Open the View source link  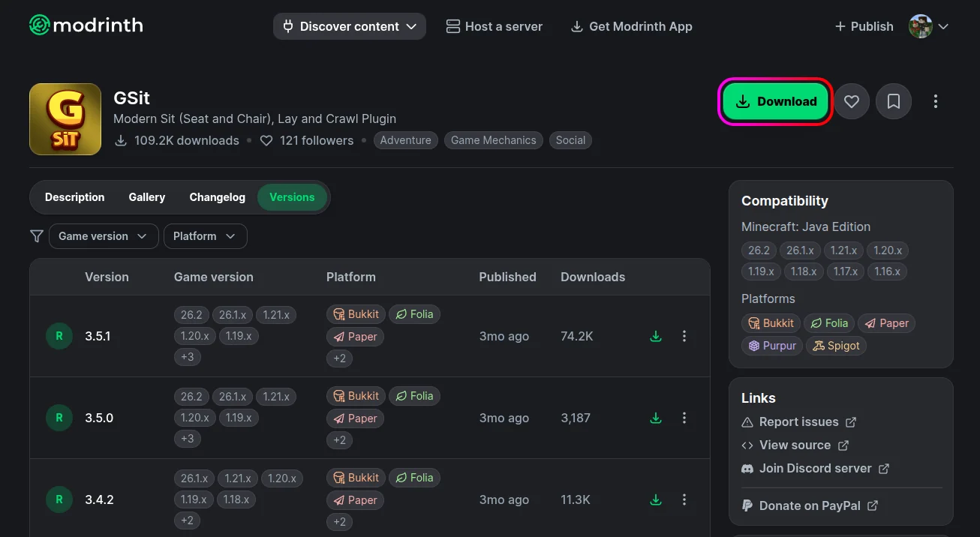pyautogui.click(x=795, y=445)
